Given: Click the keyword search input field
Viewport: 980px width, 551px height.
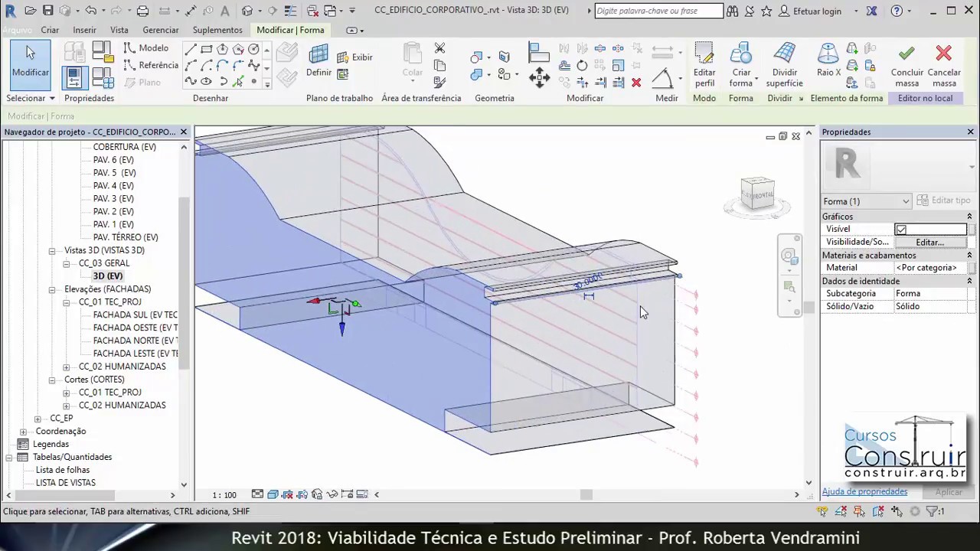Looking at the screenshot, I should [658, 11].
